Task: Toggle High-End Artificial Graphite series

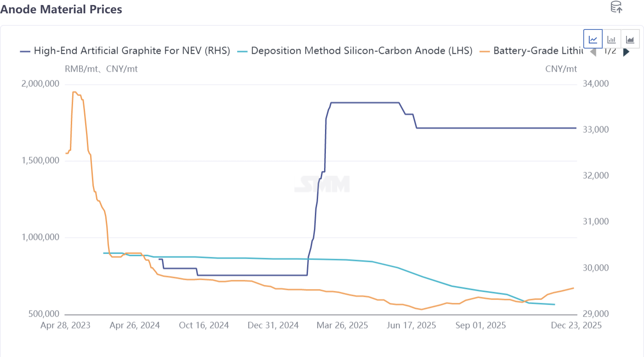Action: coord(125,51)
